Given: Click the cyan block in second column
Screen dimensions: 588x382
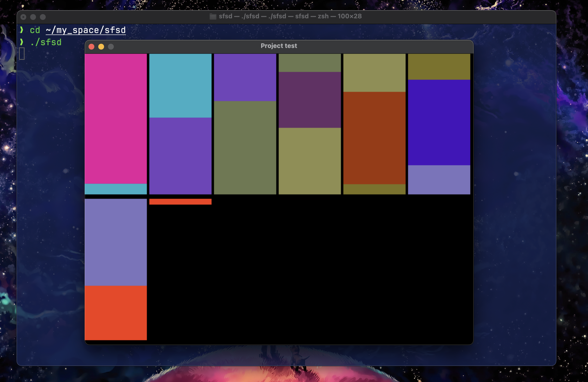Looking at the screenshot, I should (180, 86).
